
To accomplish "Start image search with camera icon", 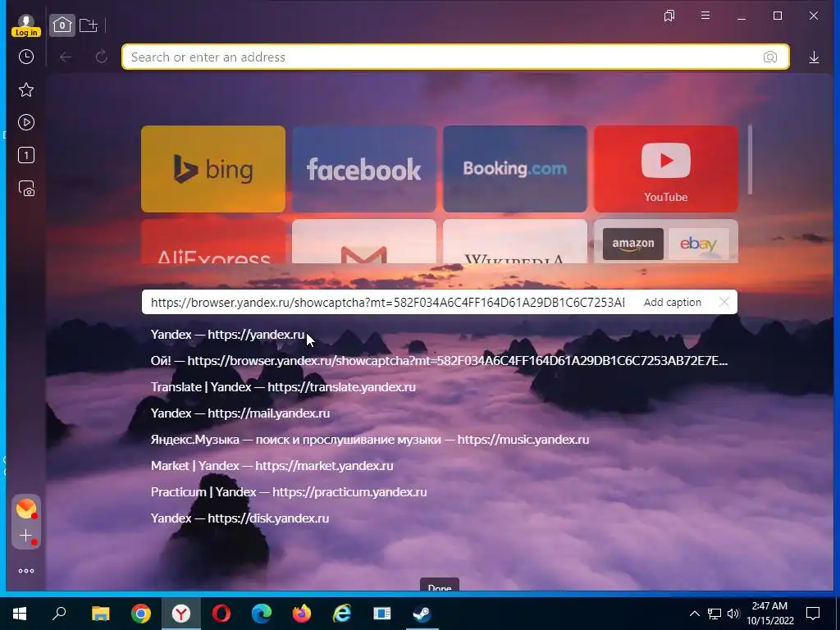I will tap(769, 57).
